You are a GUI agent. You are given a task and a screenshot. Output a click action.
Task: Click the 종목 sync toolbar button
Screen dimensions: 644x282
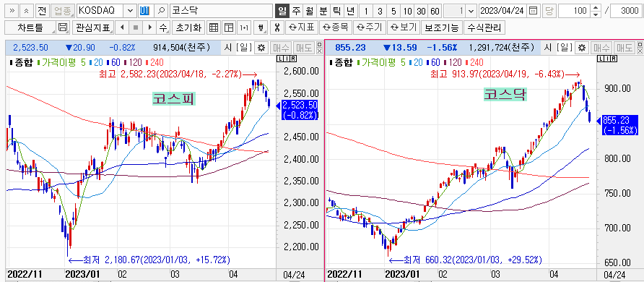336,28
